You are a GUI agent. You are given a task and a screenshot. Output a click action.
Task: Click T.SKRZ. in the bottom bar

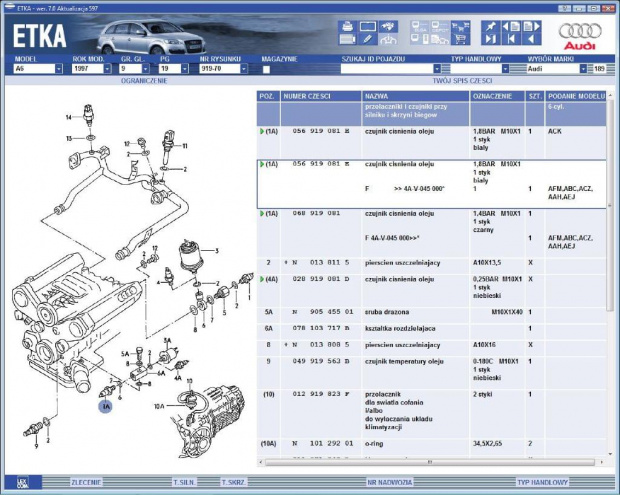coord(234,482)
